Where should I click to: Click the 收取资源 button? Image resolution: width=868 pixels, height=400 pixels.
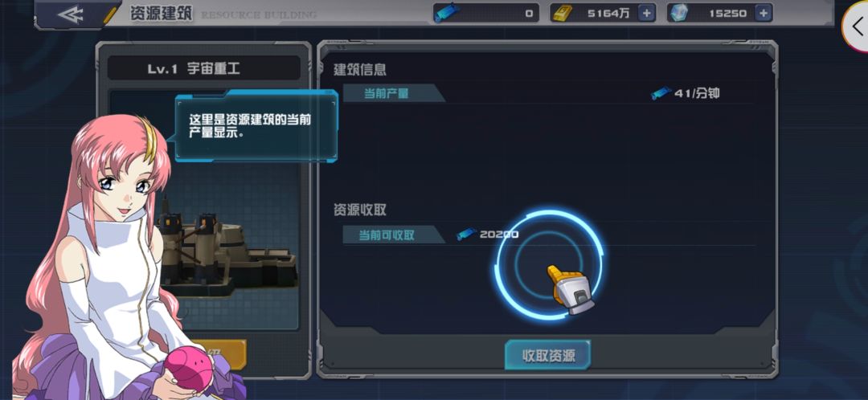coord(548,355)
